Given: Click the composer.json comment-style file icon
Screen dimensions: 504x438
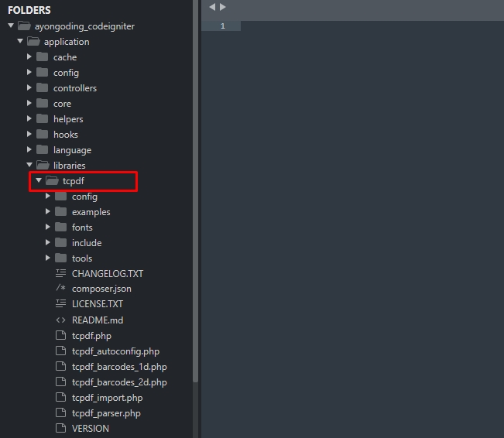Looking at the screenshot, I should pos(60,288).
